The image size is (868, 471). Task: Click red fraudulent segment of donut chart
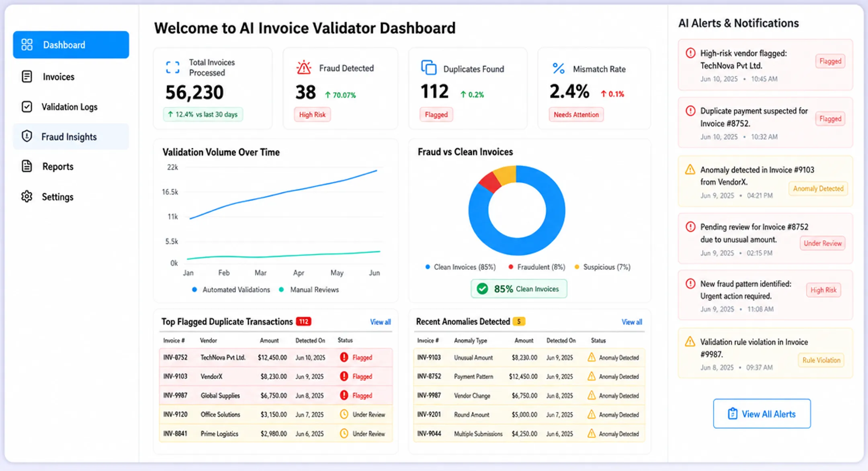point(490,183)
